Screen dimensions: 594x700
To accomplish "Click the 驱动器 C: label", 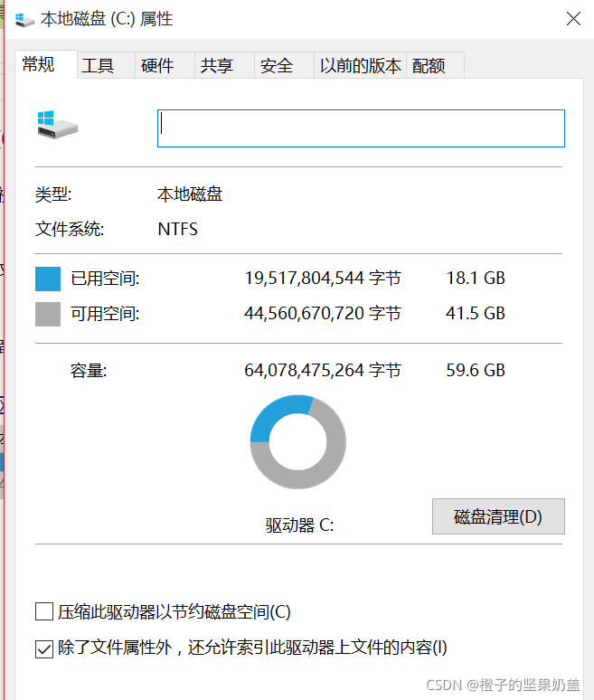I will (299, 525).
